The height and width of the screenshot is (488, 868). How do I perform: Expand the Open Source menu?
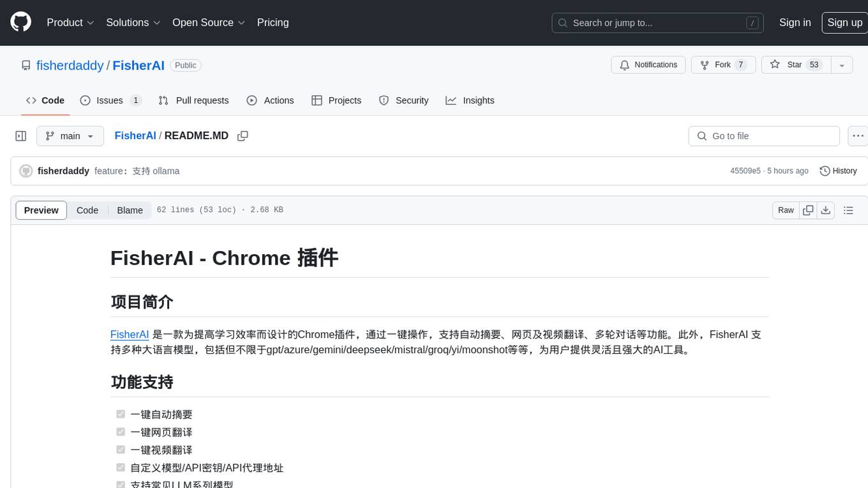click(x=209, y=22)
